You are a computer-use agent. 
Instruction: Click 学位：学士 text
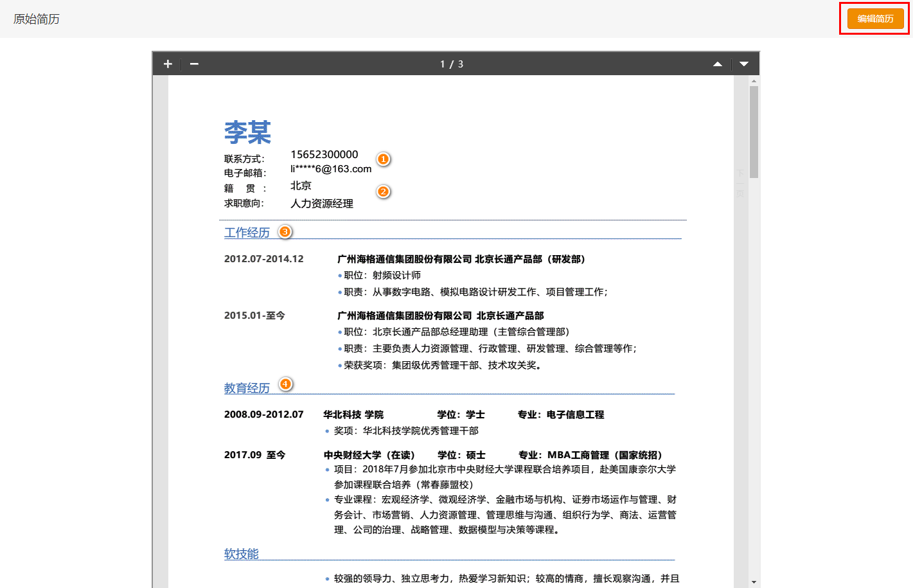click(x=461, y=414)
